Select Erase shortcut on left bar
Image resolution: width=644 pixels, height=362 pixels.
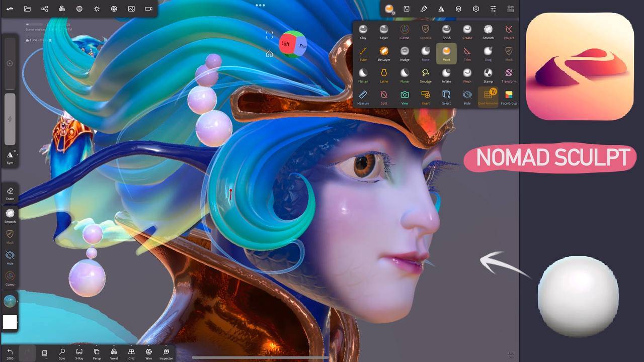[x=10, y=193]
